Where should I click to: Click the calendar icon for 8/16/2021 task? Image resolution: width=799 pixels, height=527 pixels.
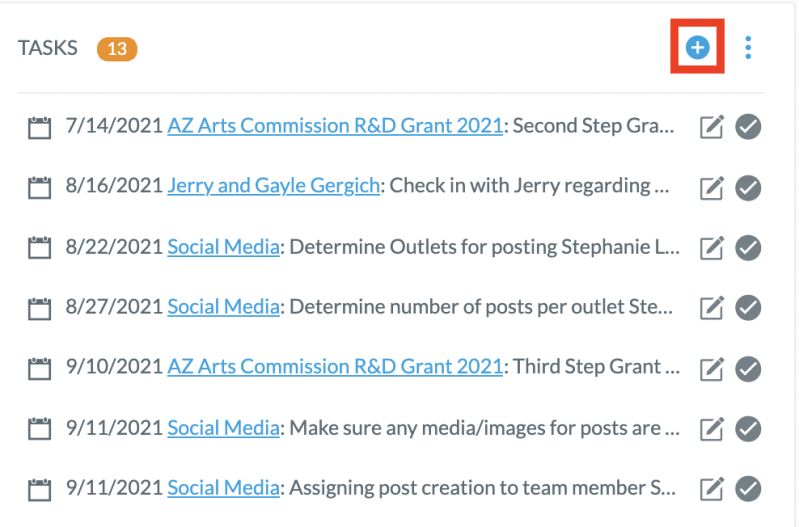click(39, 187)
